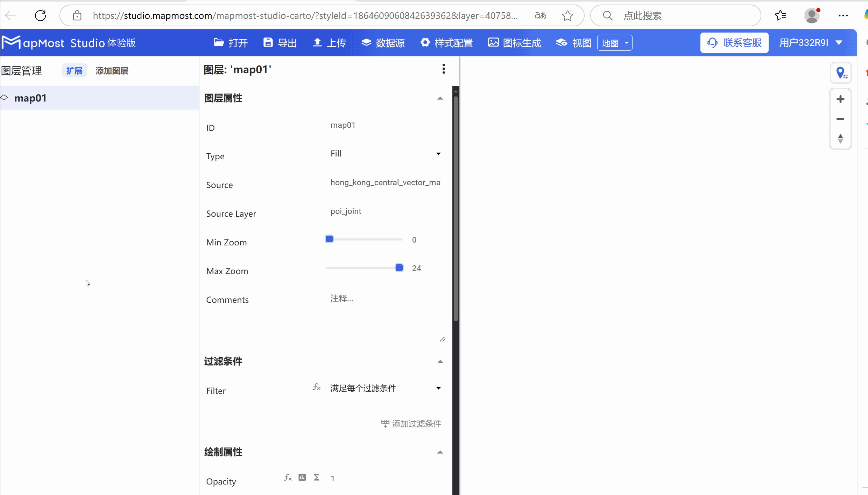Click the 导出 export icon
This screenshot has width=868, height=495.
268,42
